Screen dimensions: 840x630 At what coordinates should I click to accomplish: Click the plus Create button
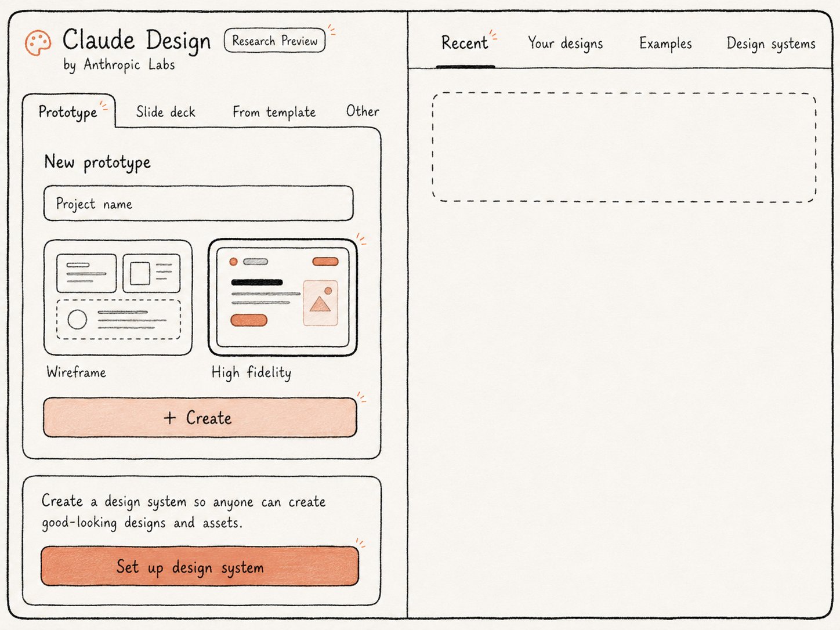tap(200, 418)
